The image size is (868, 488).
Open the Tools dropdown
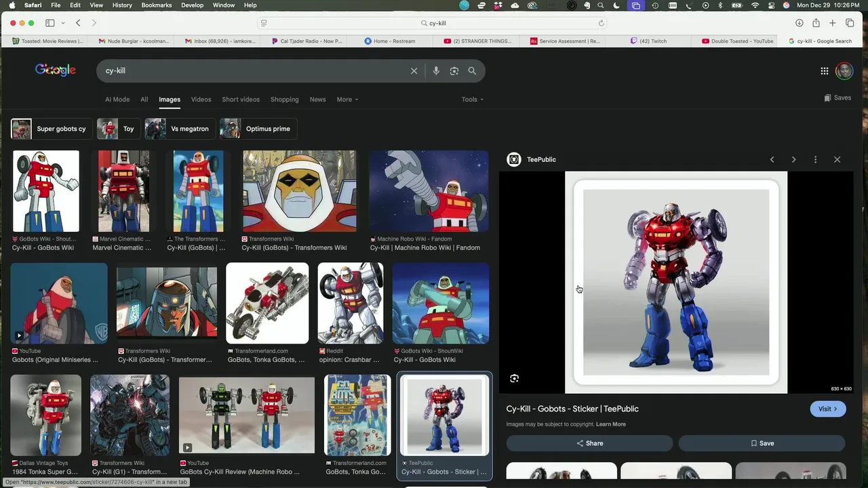[473, 100]
